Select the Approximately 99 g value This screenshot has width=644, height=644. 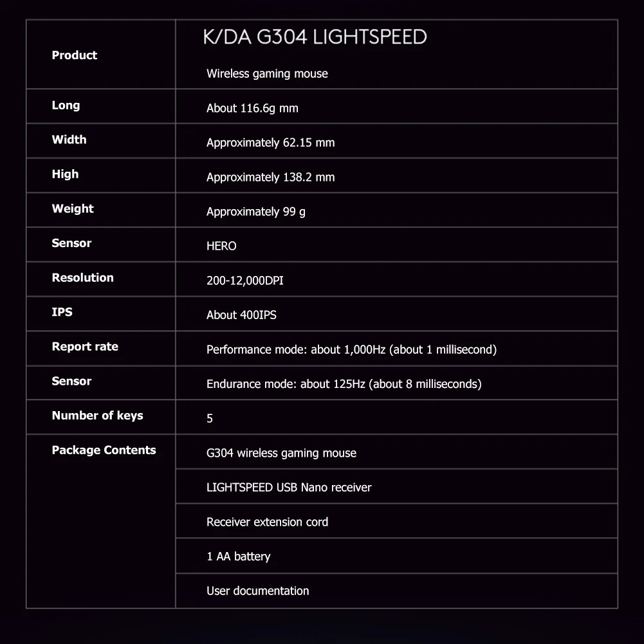click(255, 212)
